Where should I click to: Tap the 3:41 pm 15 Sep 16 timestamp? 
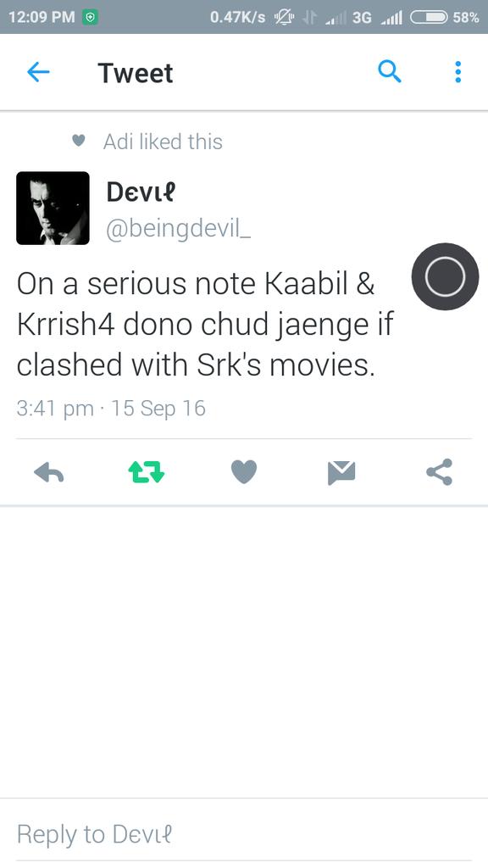tap(111, 409)
